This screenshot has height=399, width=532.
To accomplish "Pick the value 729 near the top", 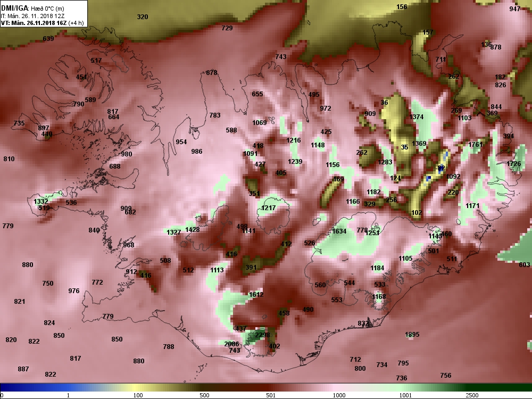I will (x=227, y=28).
